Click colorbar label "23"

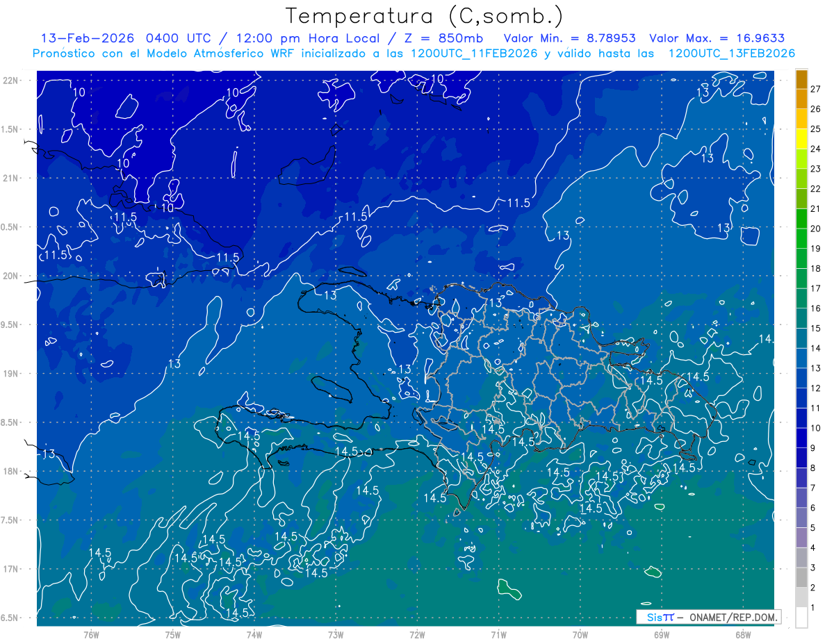tap(815, 169)
